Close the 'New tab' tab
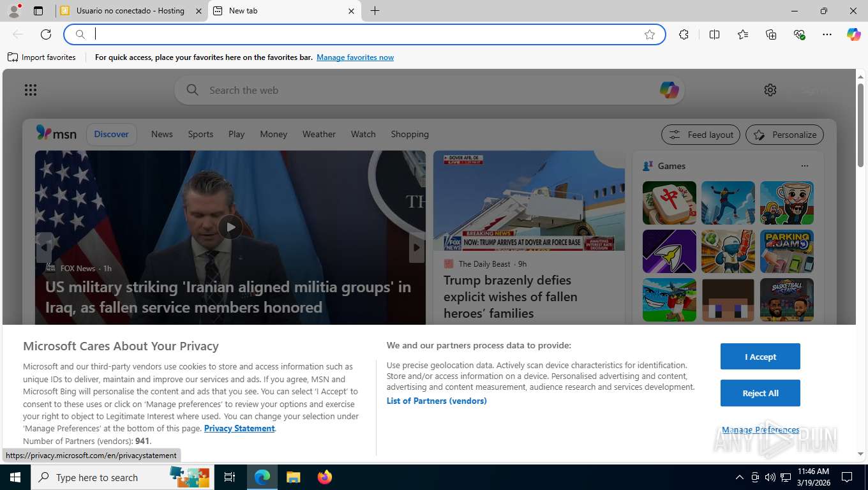This screenshot has height=490, width=868. (x=351, y=11)
